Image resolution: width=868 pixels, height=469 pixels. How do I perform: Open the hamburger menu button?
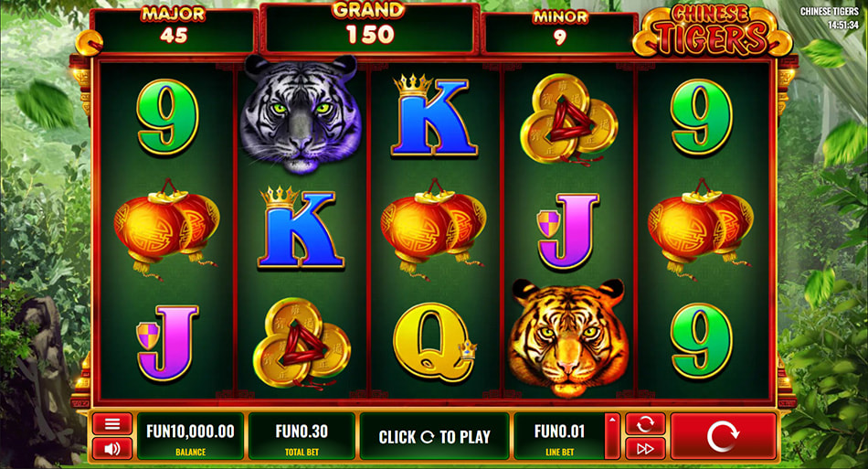tap(112, 424)
